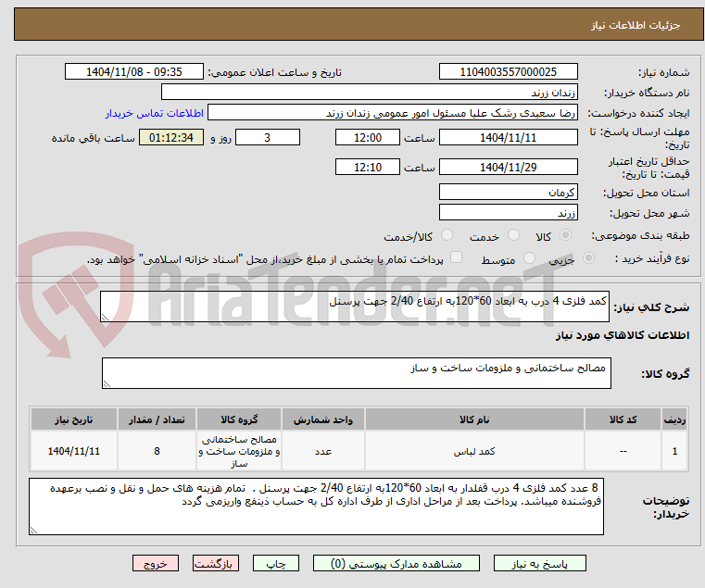Select the کالا/خدمت radio button
Viewport: 705px width, 588px height.
447,234
